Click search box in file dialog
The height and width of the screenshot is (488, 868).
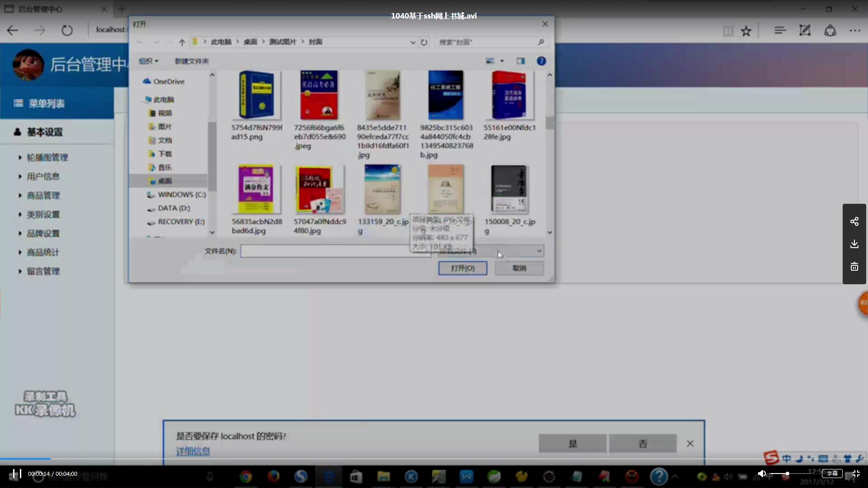492,42
